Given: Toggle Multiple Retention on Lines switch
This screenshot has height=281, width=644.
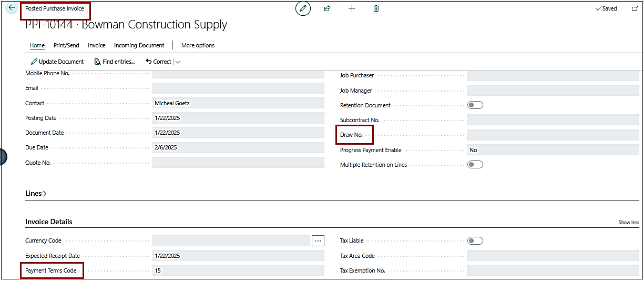Looking at the screenshot, I should pyautogui.click(x=475, y=165).
